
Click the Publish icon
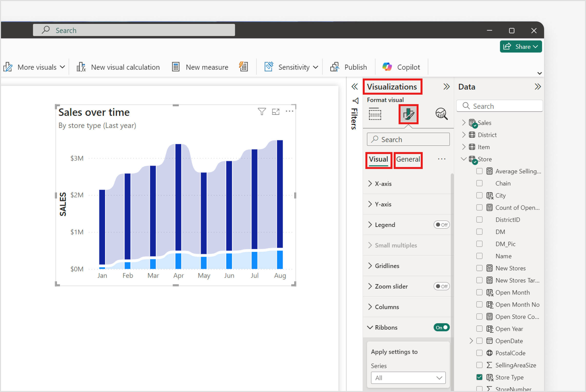tap(335, 67)
